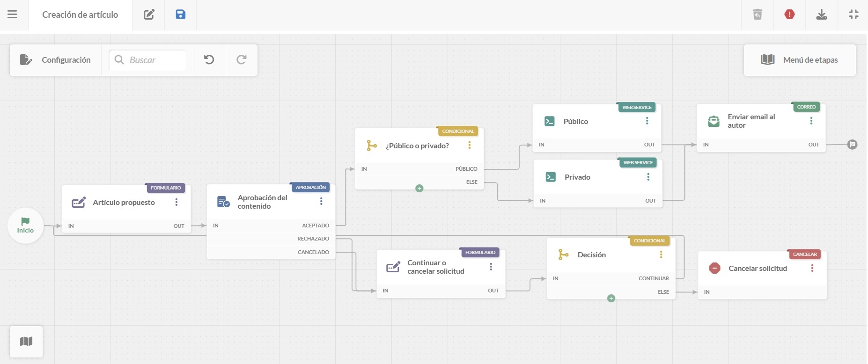Click the form icon of Artículo propuesto
Image resolution: width=868 pixels, height=364 pixels.
(79, 203)
